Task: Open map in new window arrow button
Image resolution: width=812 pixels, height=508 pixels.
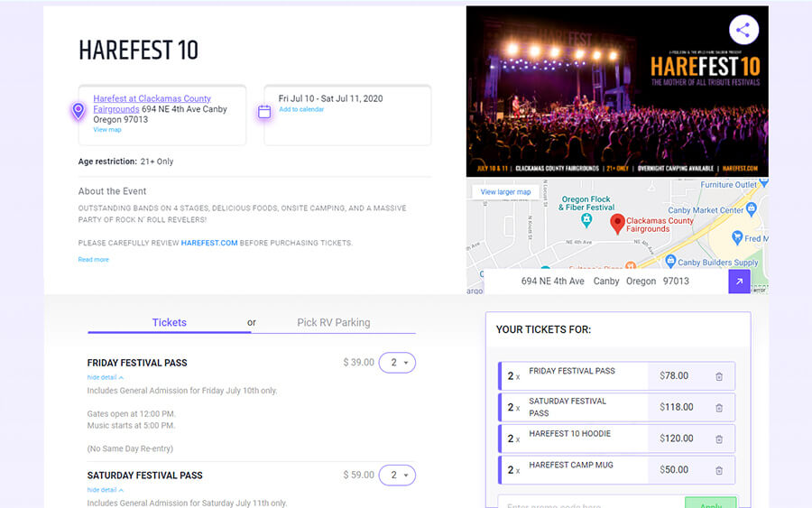Action: [x=739, y=282]
